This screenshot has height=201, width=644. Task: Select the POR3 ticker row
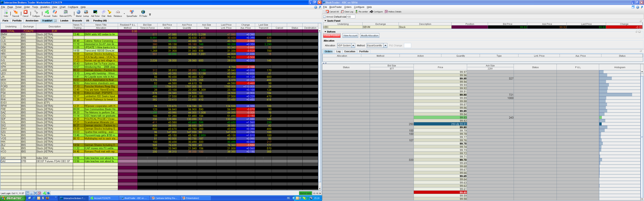coord(159,86)
